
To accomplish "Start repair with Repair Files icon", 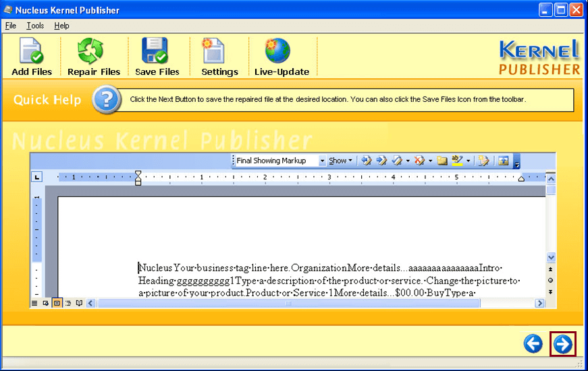I will click(94, 57).
